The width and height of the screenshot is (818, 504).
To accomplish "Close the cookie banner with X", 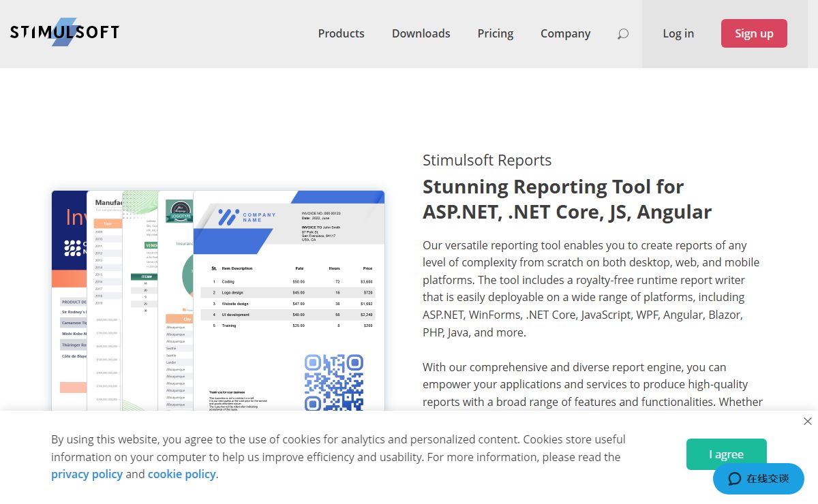I will click(x=808, y=422).
